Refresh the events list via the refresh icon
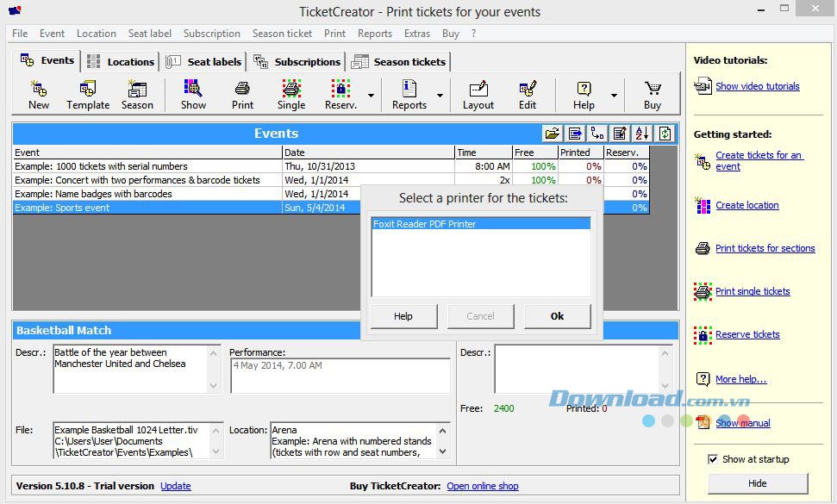The height and width of the screenshot is (504, 837). click(x=664, y=134)
